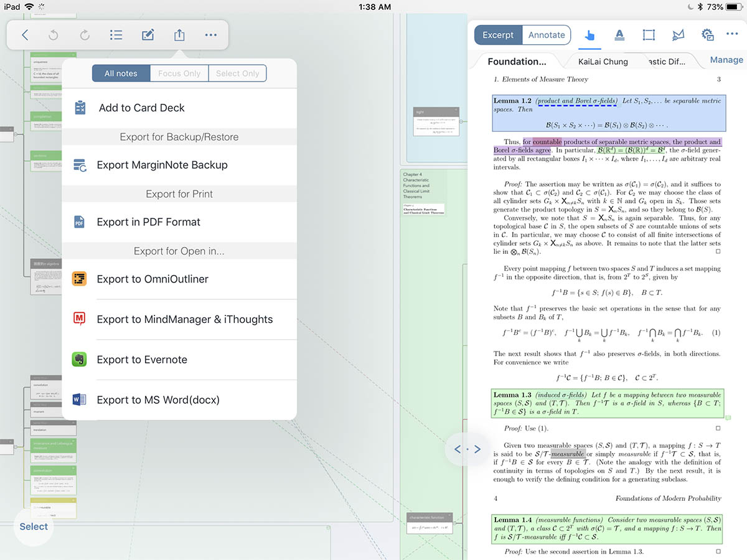
Task: Tap the battery indicator
Action: point(735,7)
